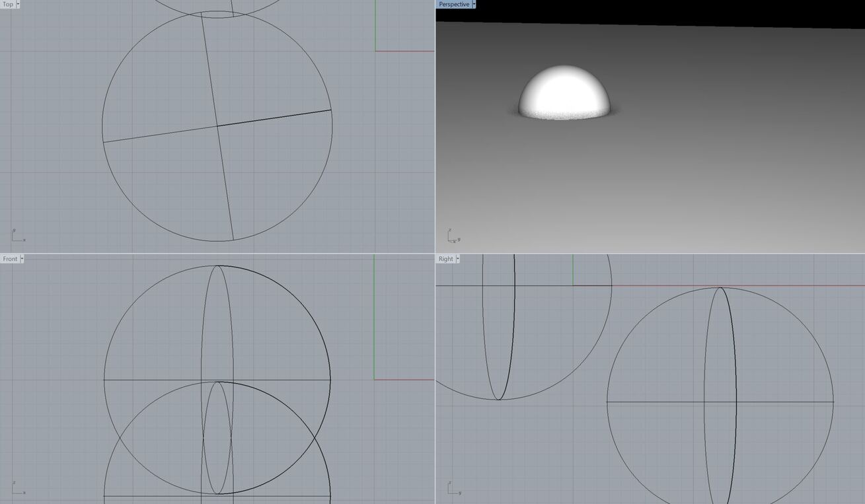Open the Top viewport title dropdown arrow

pyautogui.click(x=19, y=3)
